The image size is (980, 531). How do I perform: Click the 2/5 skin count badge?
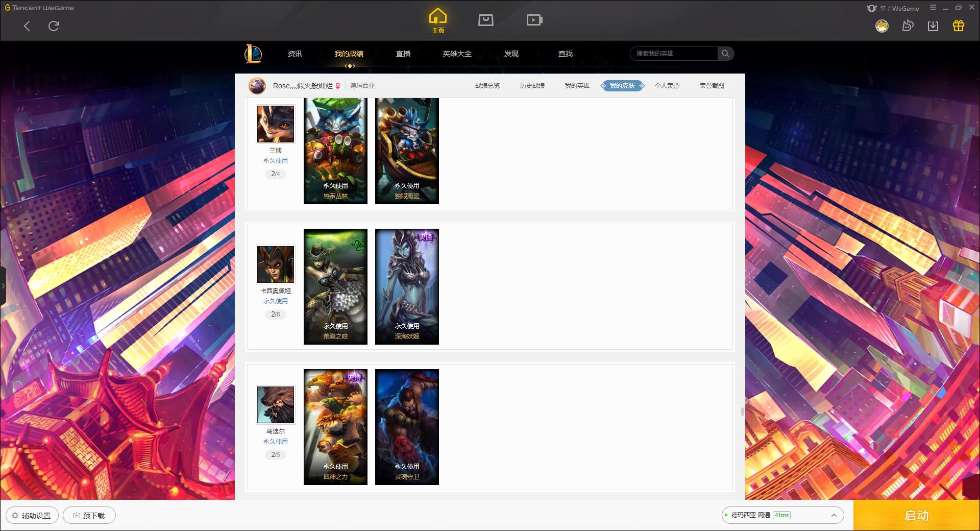(276, 455)
